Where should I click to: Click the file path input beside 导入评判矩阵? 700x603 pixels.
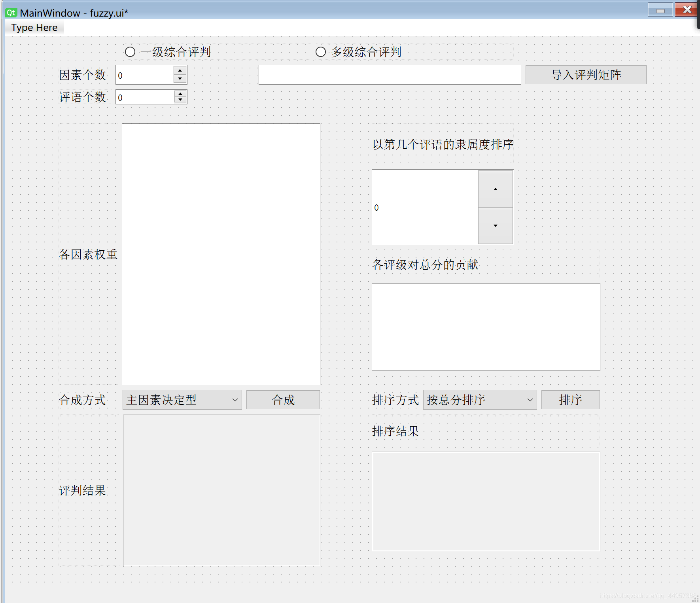pyautogui.click(x=390, y=75)
